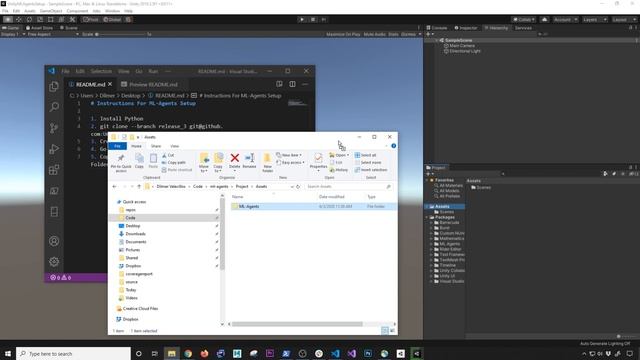Collapse the Packages folder in Unity Project
The width and height of the screenshot is (640, 360).
coord(427,217)
